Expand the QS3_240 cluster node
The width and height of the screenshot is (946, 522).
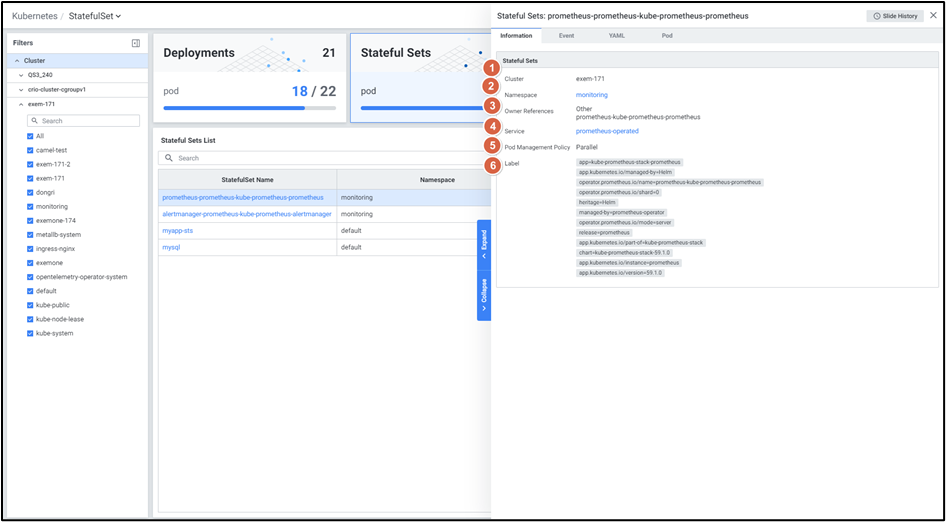click(22, 75)
